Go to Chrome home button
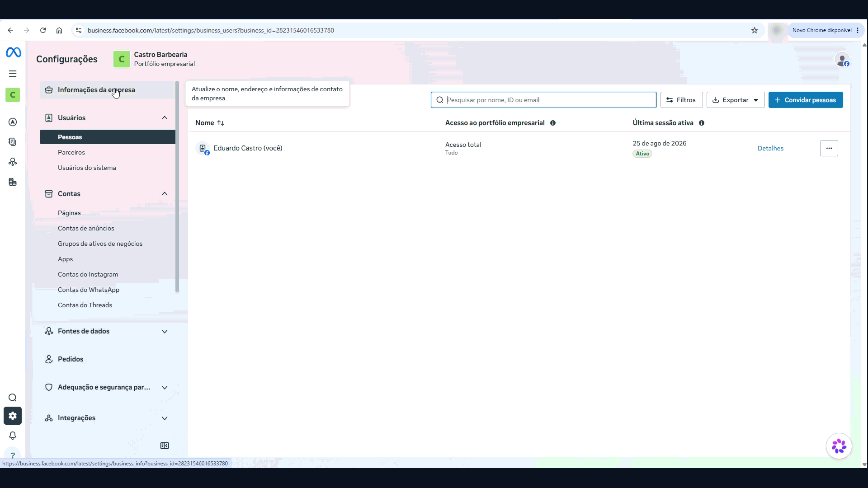The image size is (868, 488). coord(59,30)
